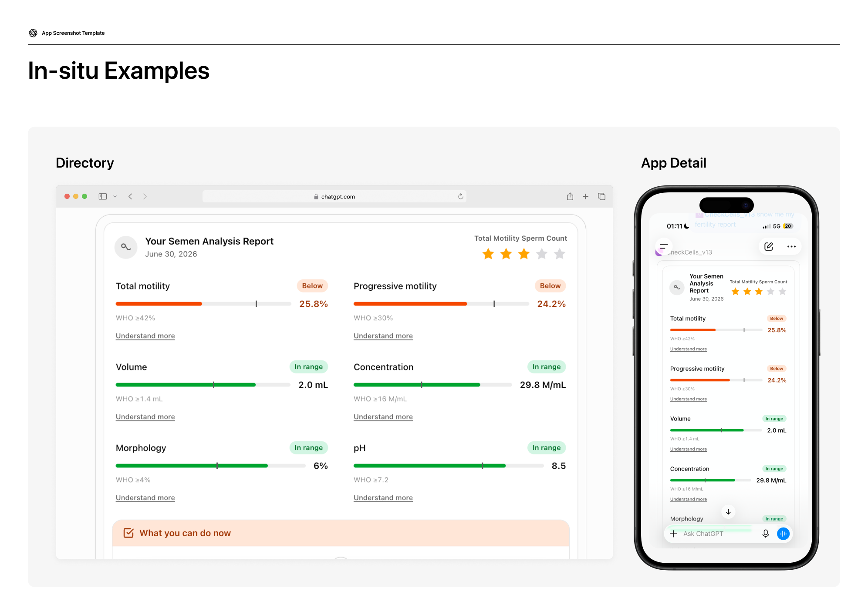This screenshot has width=868, height=615.
Task: Open Understand more under Morphology in the browser
Action: click(x=145, y=498)
